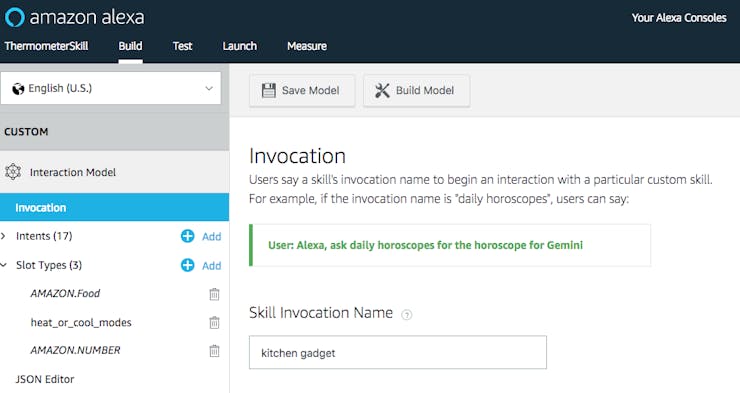Open the AMAZON.Food slot type
The height and width of the screenshot is (393, 740).
point(65,293)
